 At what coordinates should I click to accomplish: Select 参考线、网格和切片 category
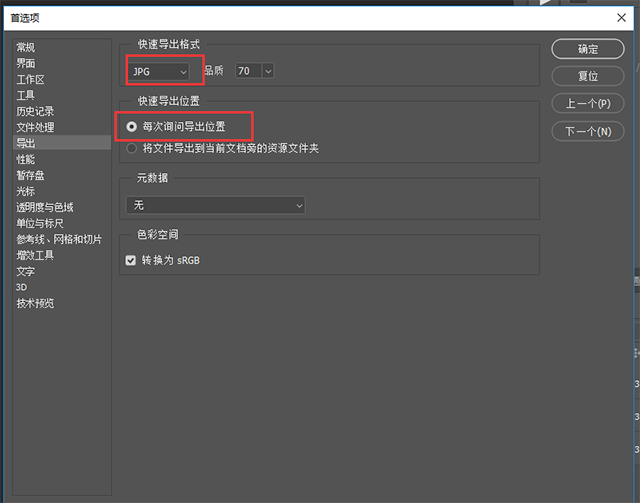coord(58,239)
